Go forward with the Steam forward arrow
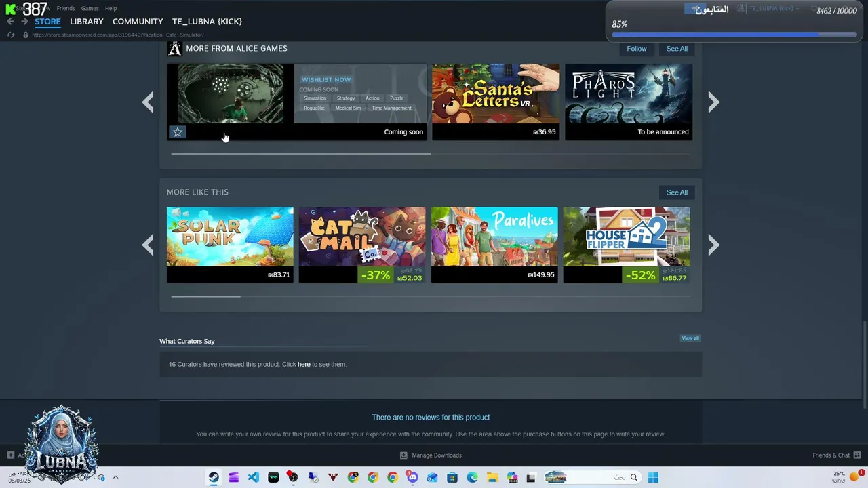 click(x=24, y=22)
